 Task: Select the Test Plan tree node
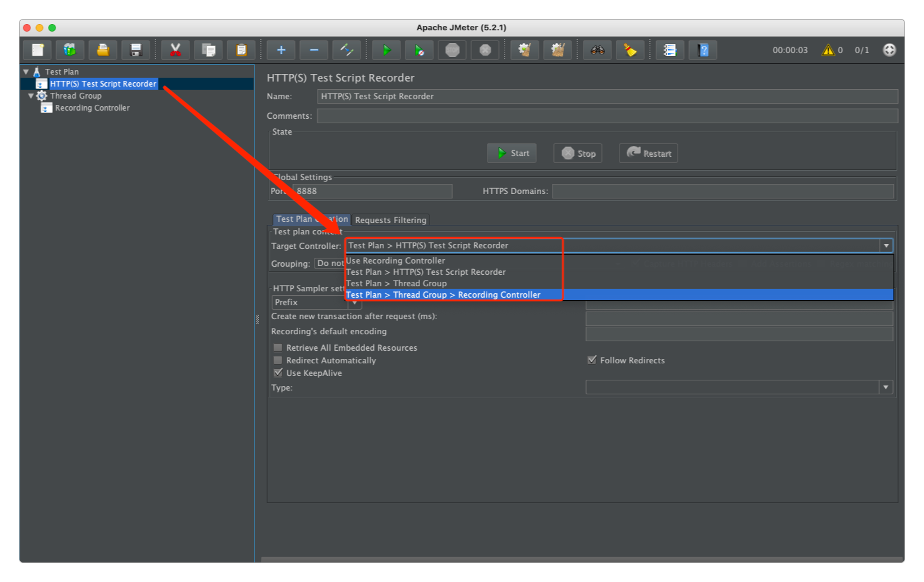[x=62, y=71]
